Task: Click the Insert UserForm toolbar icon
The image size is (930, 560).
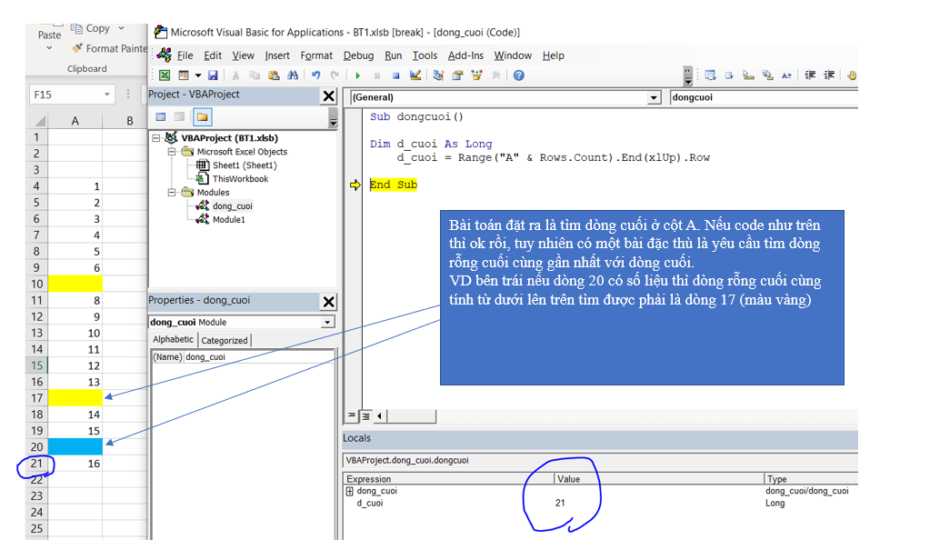Action: coord(184,75)
